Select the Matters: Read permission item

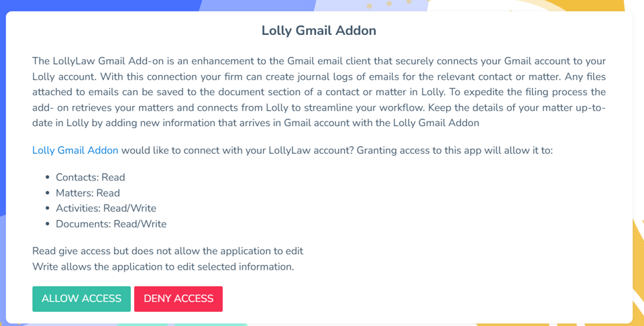[x=88, y=193]
